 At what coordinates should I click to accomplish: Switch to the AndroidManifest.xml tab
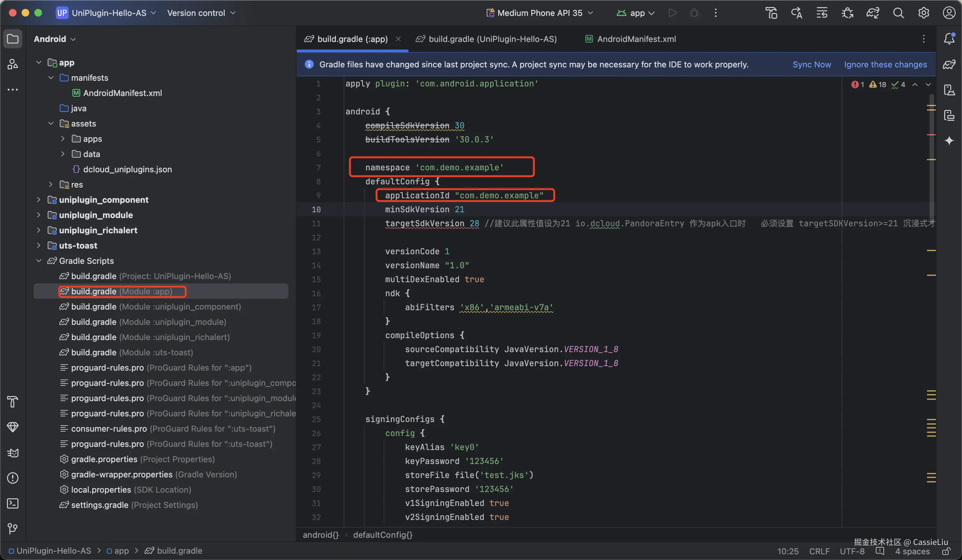(x=636, y=39)
